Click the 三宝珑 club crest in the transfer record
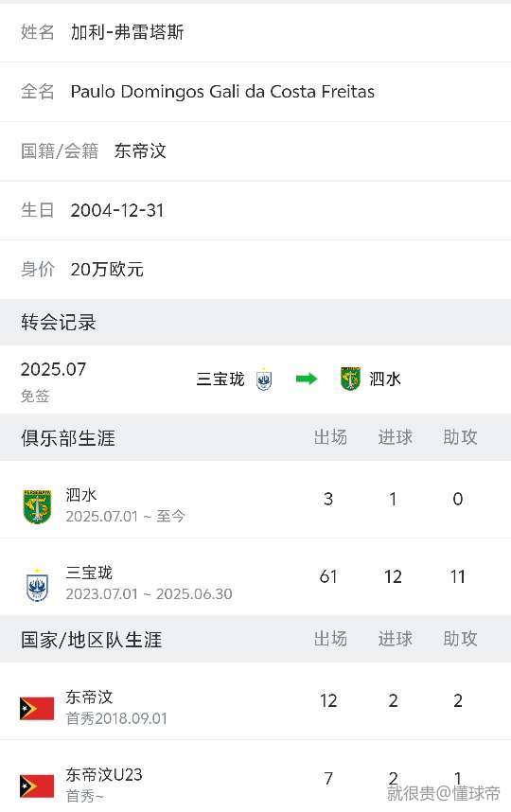This screenshot has height=812, width=511. tap(264, 380)
